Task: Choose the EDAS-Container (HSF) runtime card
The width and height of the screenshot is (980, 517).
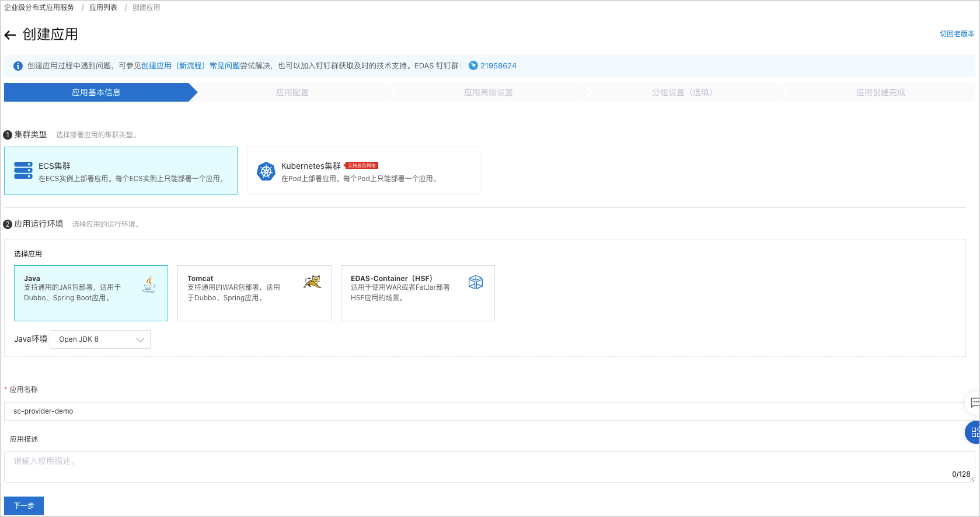Action: tap(418, 293)
